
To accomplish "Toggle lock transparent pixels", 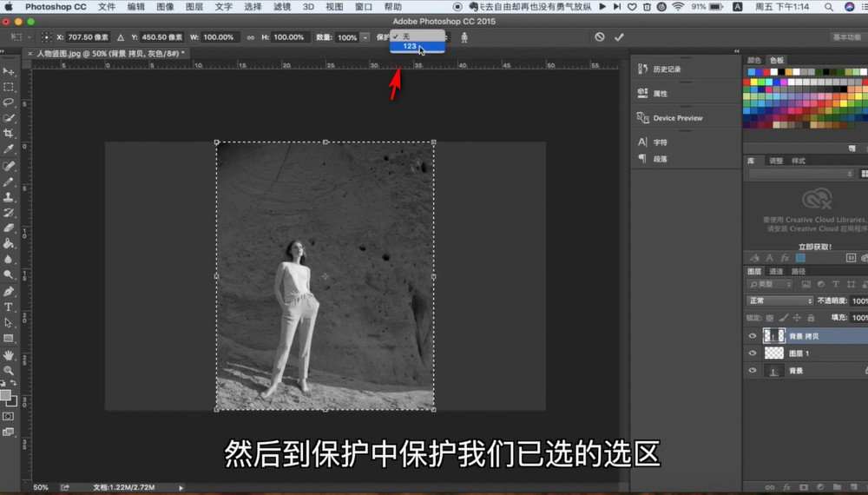I will (x=769, y=318).
